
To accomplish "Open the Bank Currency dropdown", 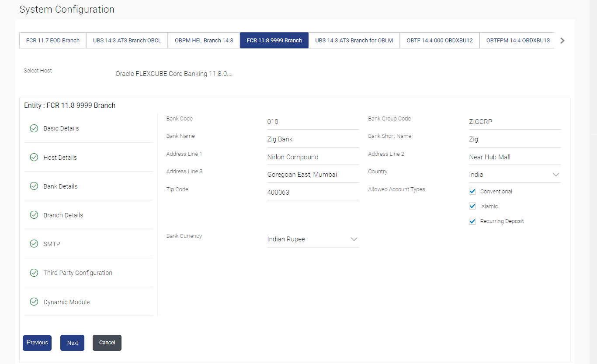I will (313, 239).
